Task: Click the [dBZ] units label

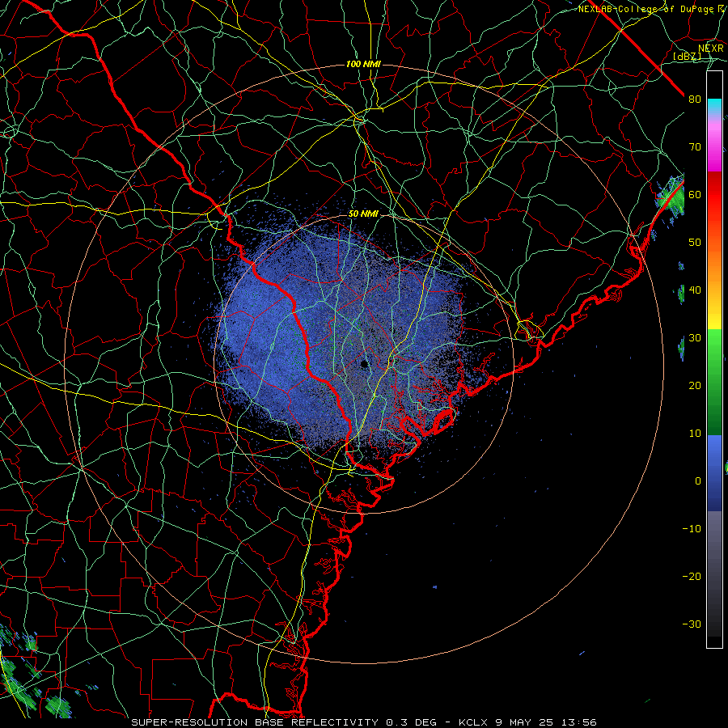Action: [x=687, y=56]
